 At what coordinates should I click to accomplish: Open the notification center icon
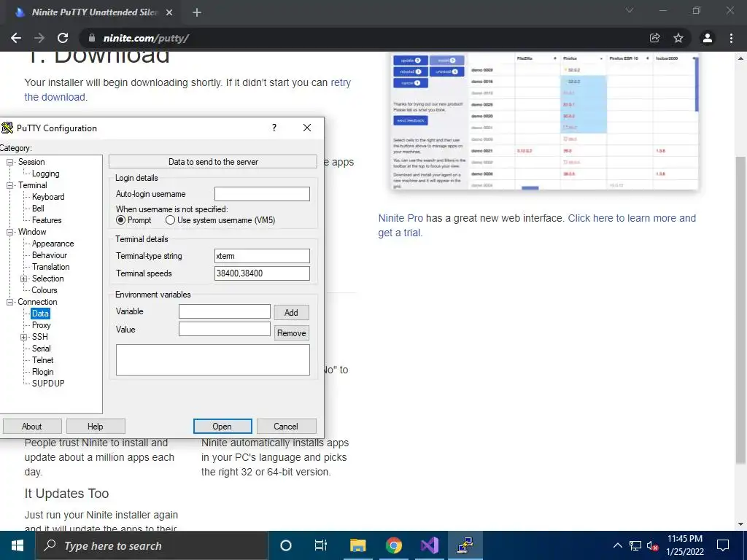(723, 545)
